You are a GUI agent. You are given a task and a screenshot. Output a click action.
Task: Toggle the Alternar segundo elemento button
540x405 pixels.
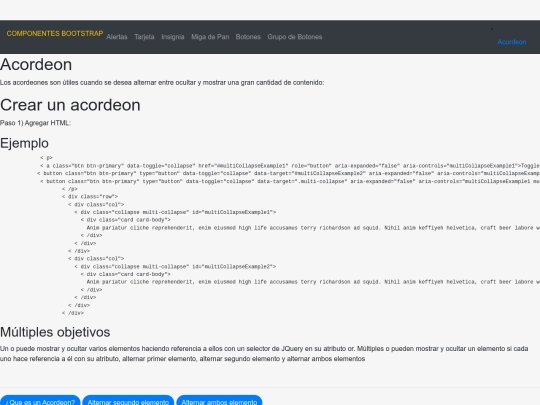(128, 401)
